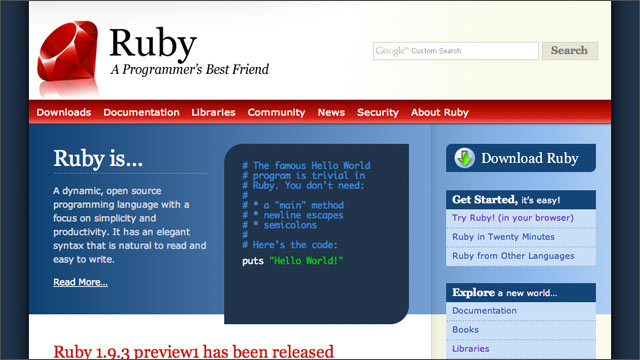Open the Documentation link under Explore

click(484, 311)
